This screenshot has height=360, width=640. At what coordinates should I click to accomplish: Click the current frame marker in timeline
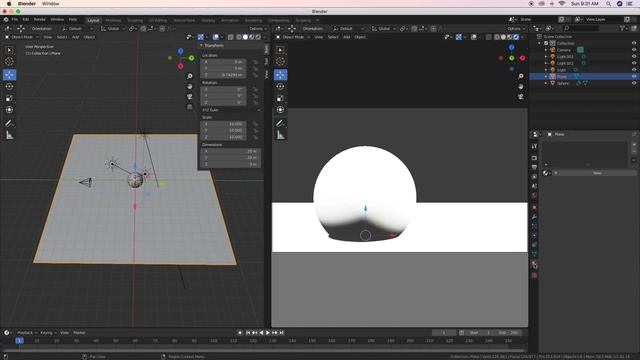tap(19, 340)
